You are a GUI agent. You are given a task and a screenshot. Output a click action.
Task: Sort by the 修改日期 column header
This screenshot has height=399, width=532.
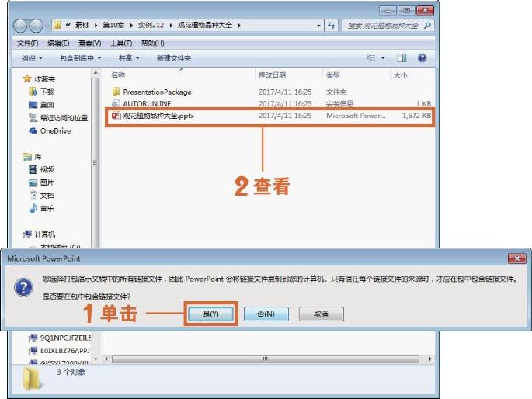[x=272, y=75]
